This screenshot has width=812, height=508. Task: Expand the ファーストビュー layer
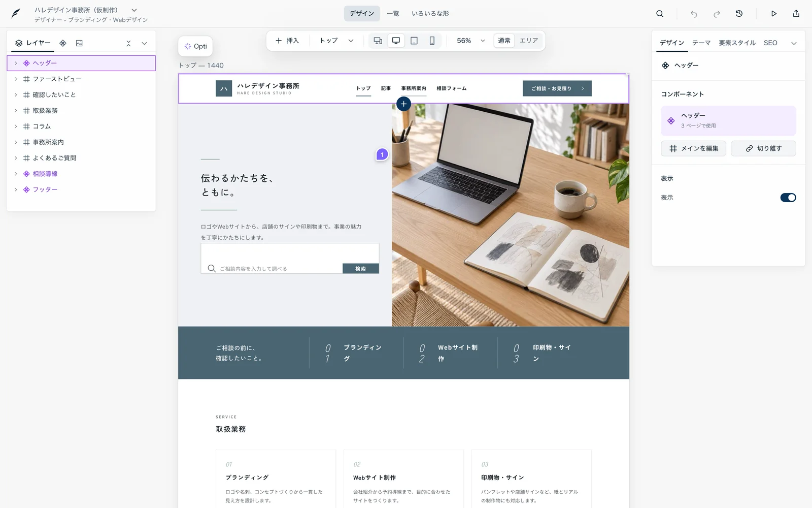[x=16, y=79]
